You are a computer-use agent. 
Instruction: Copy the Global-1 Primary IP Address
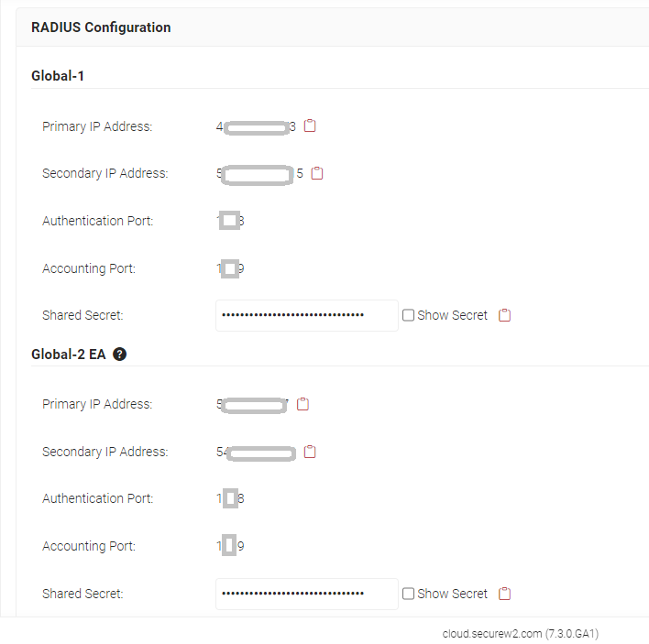click(310, 126)
